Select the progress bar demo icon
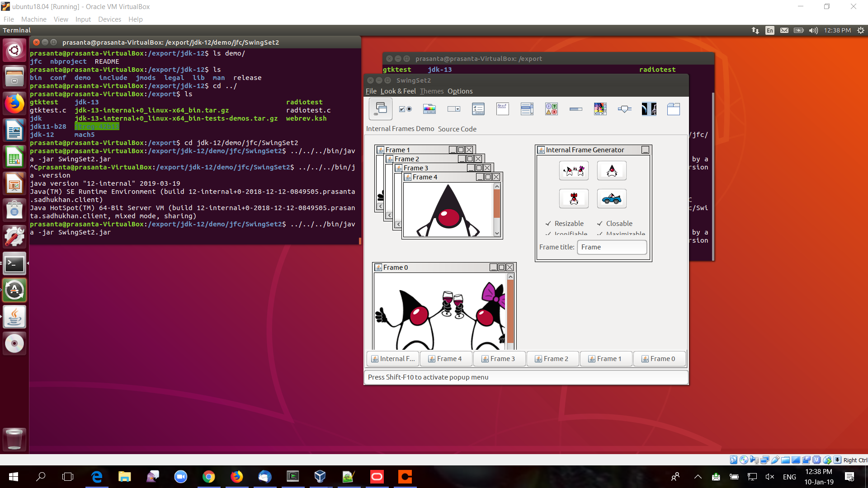This screenshot has width=868, height=488. tap(576, 109)
